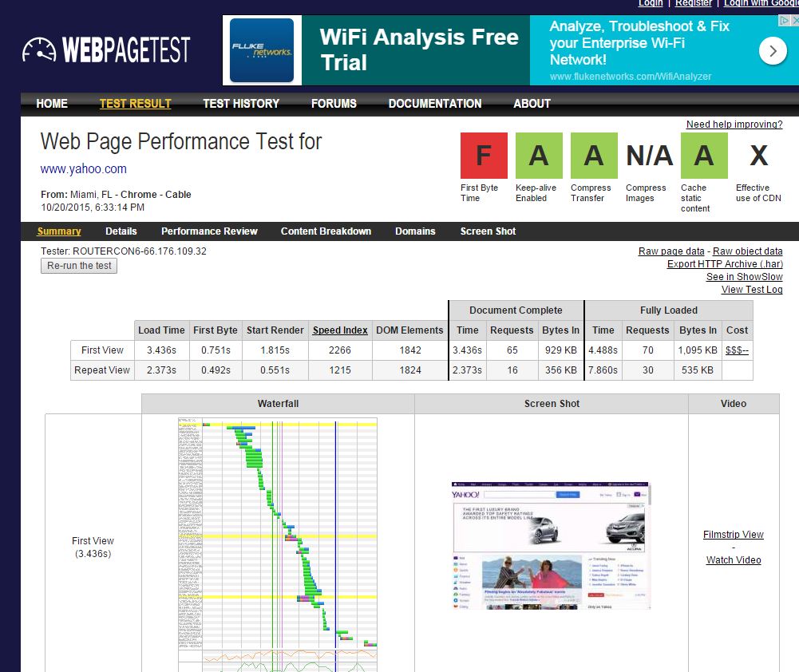Click the First View load time 3.436s

[x=161, y=350]
